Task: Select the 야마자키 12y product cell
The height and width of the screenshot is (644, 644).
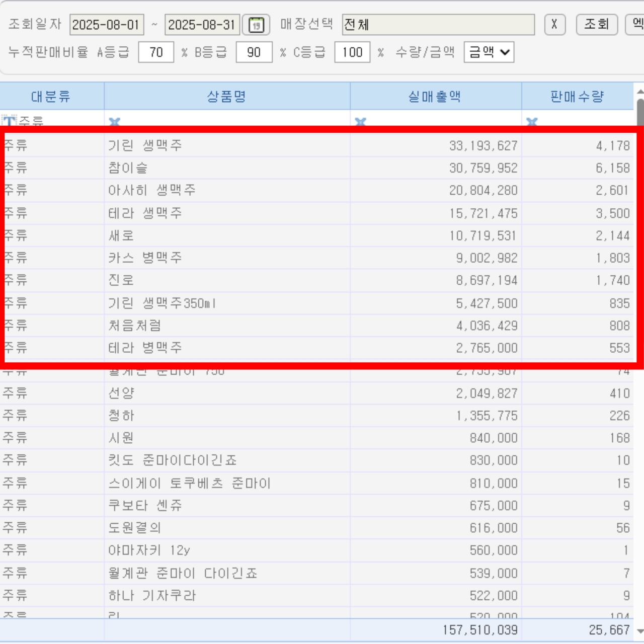Action: pos(227,550)
